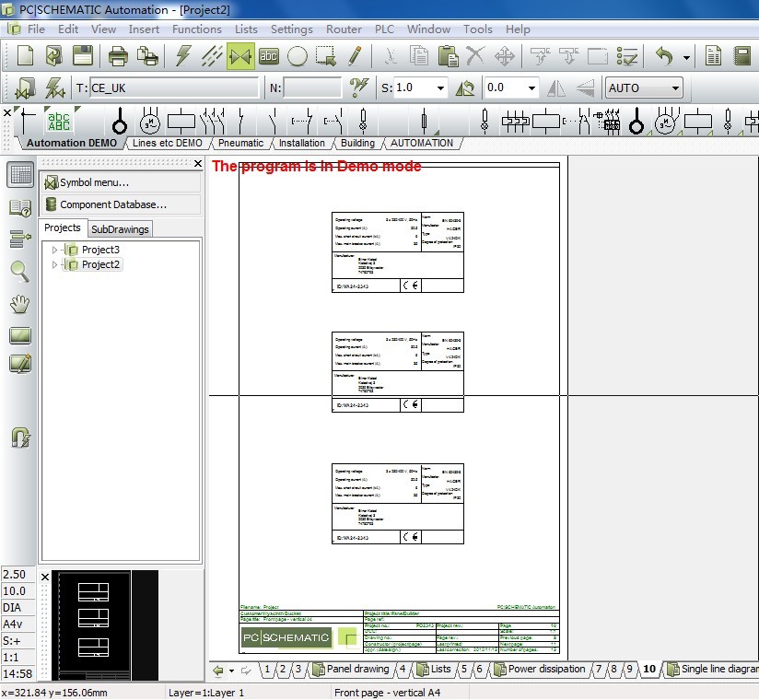The width and height of the screenshot is (759, 700).
Task: Toggle the highlighted Symbols mode button
Action: 240,56
